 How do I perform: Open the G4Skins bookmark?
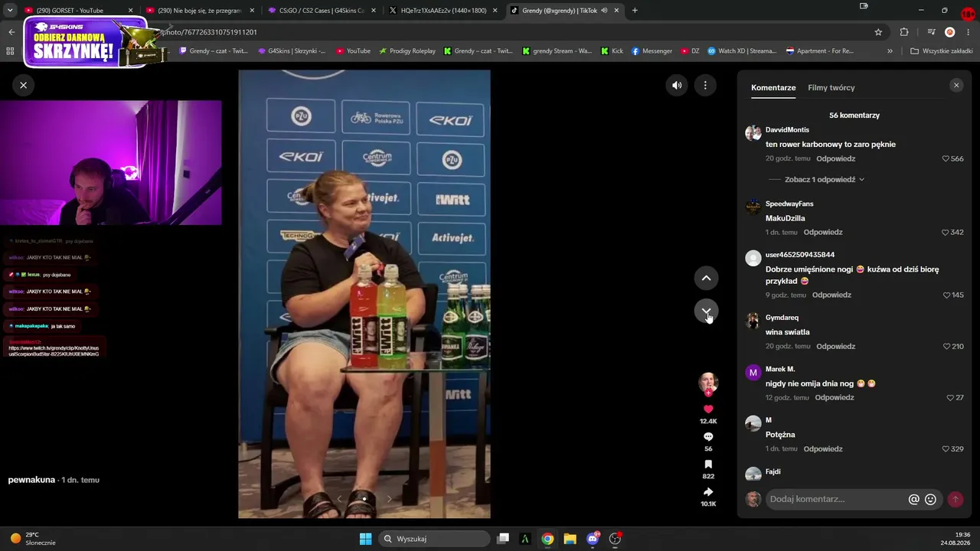[x=291, y=51]
